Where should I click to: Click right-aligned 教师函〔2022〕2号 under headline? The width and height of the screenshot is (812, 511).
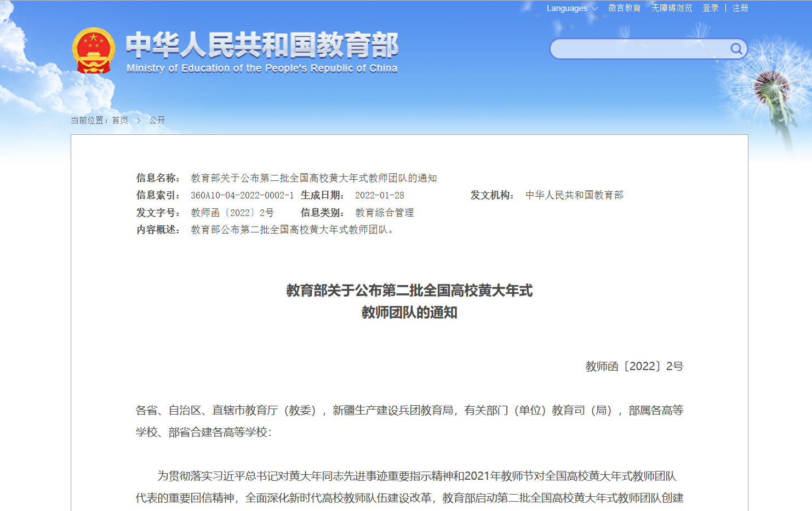[x=634, y=366]
